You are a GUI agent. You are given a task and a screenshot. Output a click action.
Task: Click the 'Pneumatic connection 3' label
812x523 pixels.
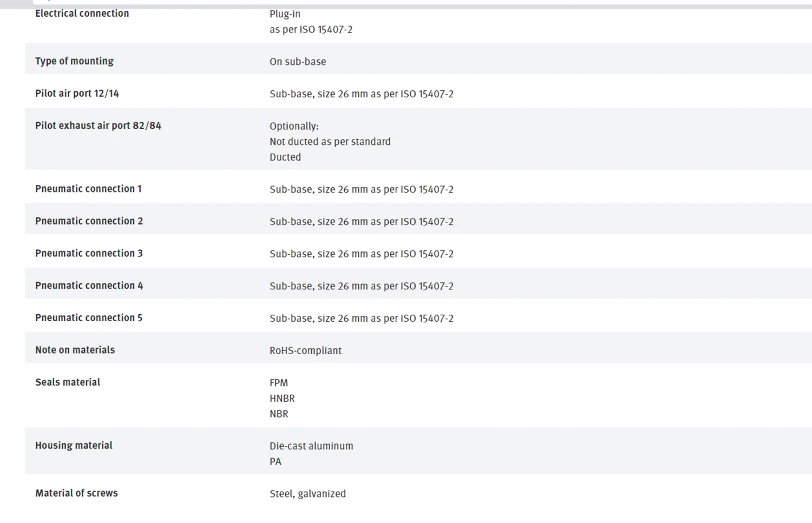89,253
